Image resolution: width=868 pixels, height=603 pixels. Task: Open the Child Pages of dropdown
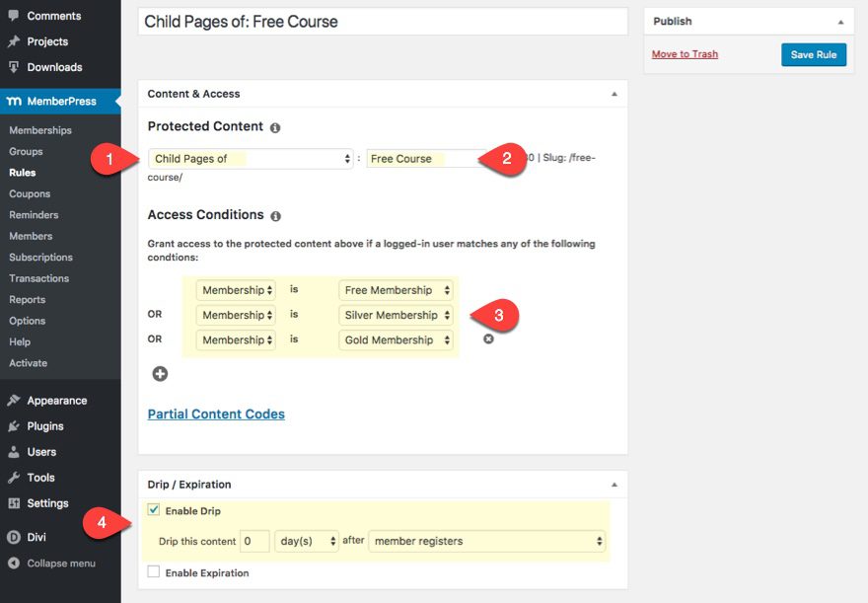252,159
